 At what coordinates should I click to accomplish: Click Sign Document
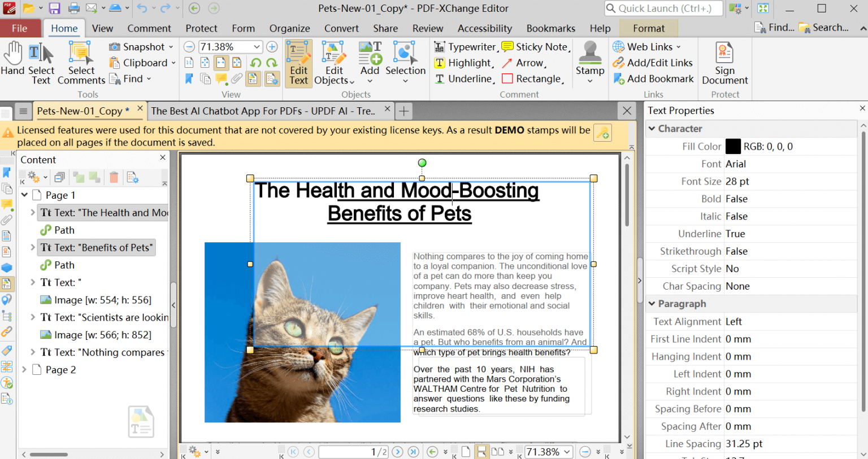725,63
